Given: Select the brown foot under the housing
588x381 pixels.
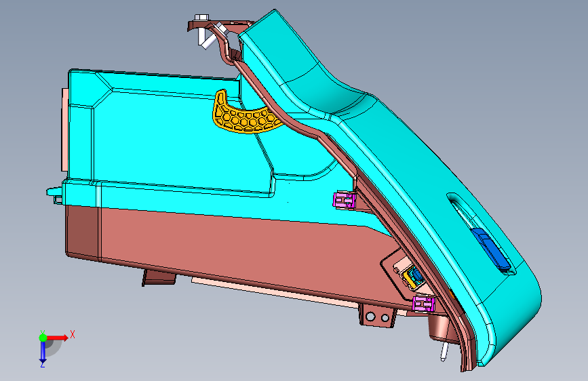Looking at the screenshot, I should pyautogui.click(x=159, y=277).
